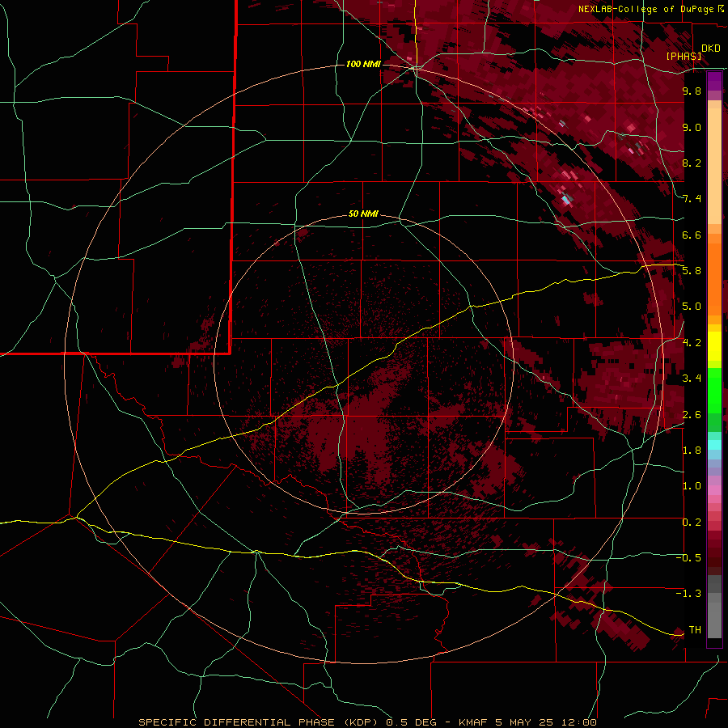Click the 9.8 value on color scale

click(692, 91)
